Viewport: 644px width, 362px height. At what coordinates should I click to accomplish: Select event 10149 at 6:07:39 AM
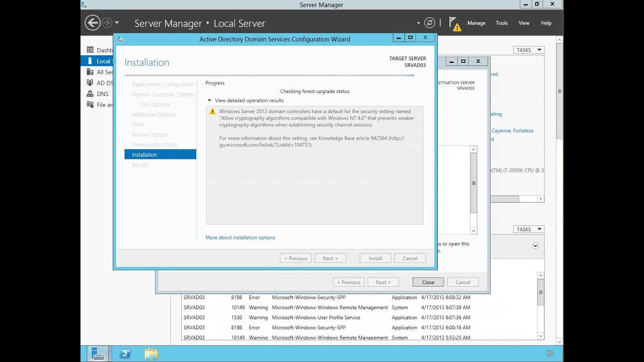[359, 308]
